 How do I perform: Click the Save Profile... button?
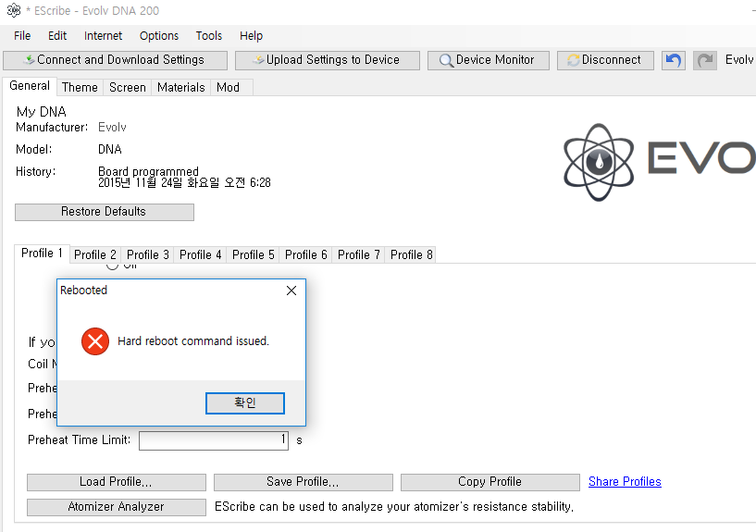[x=304, y=482]
